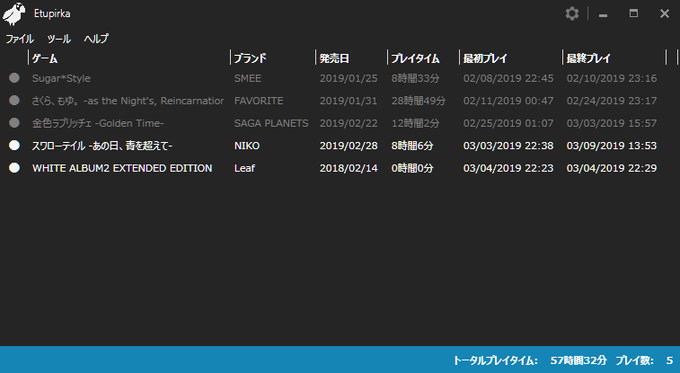The width and height of the screenshot is (680, 373).
Task: Open the ツール menu
Action: pos(59,39)
